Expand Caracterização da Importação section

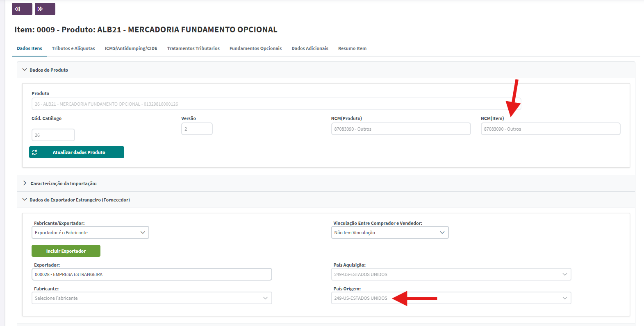(326, 183)
